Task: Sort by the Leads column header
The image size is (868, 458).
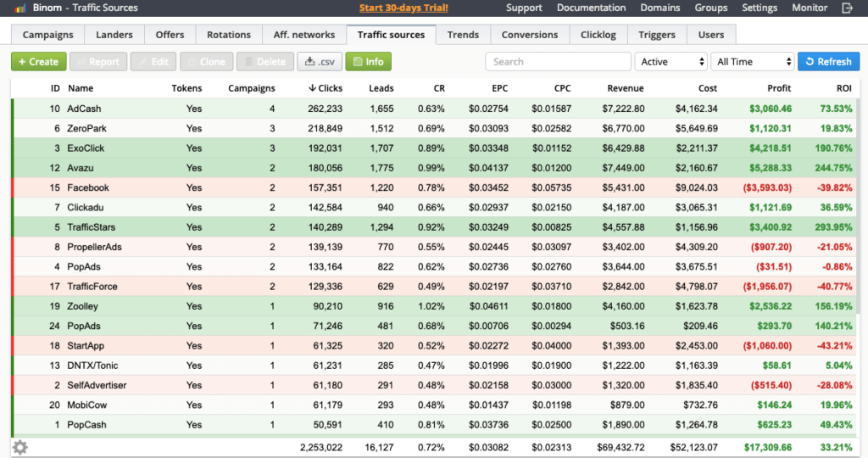Action: (381, 88)
